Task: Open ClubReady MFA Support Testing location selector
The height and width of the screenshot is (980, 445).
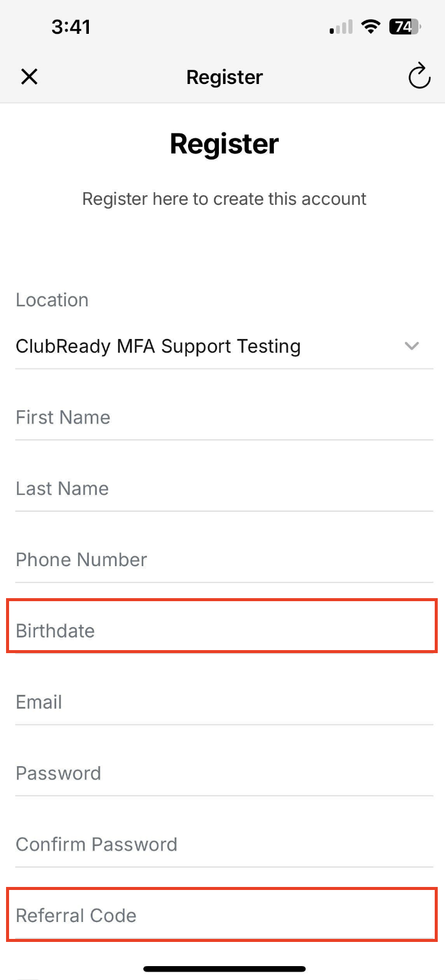Action: [158, 346]
